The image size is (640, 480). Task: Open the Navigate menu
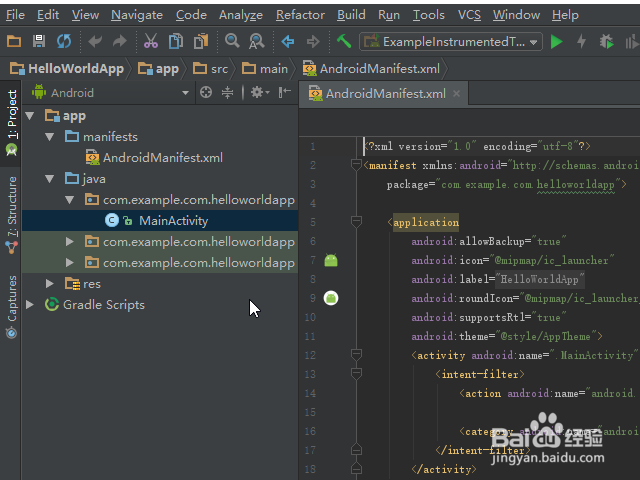tap(137, 15)
